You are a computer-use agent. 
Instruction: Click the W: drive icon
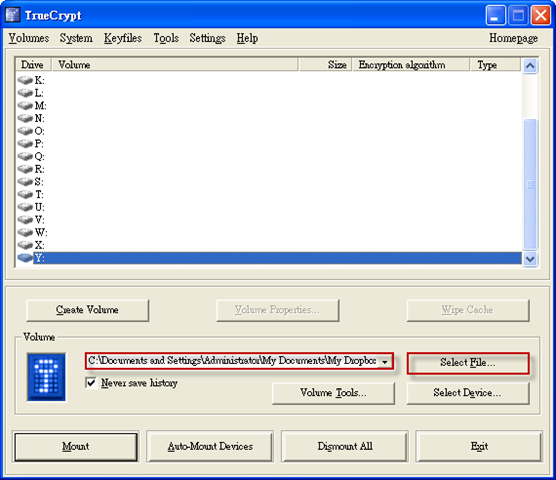click(x=25, y=232)
